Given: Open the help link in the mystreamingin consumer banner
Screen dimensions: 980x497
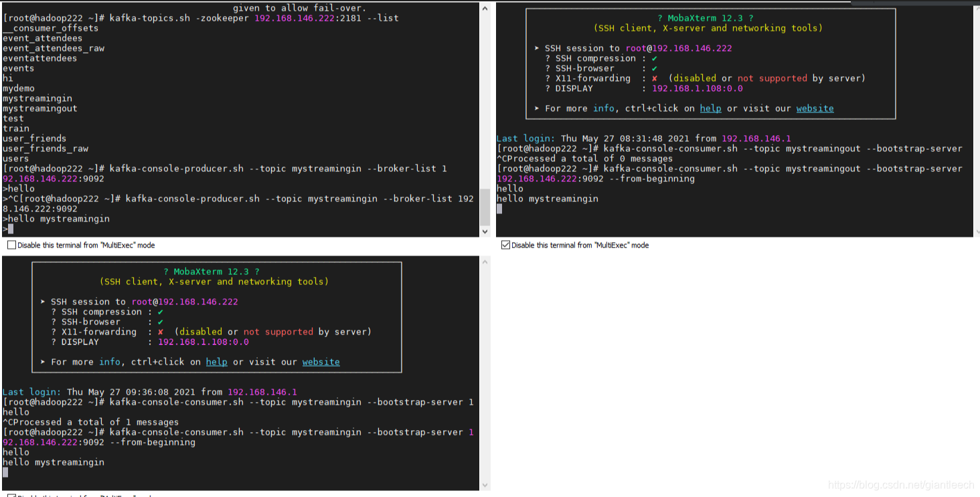Looking at the screenshot, I should [217, 362].
